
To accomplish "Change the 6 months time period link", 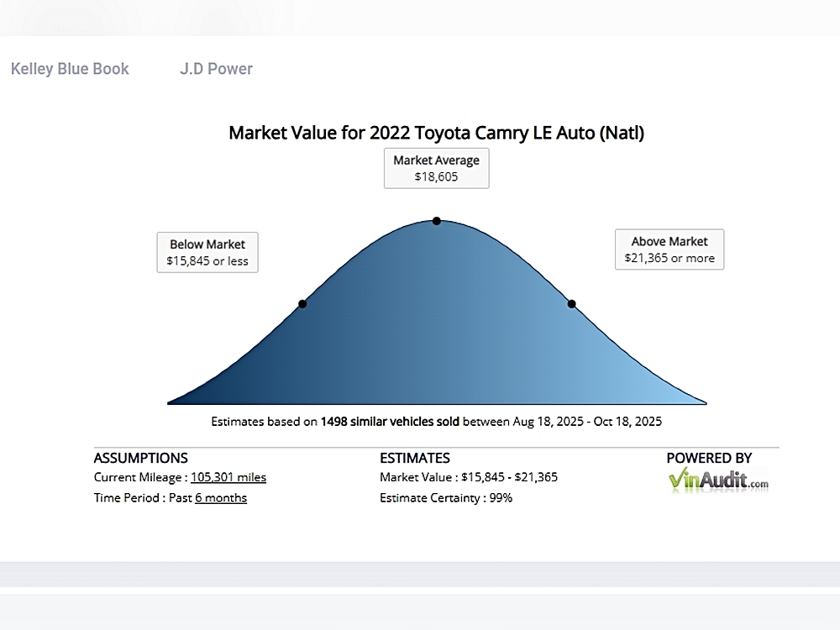I will coord(221,498).
